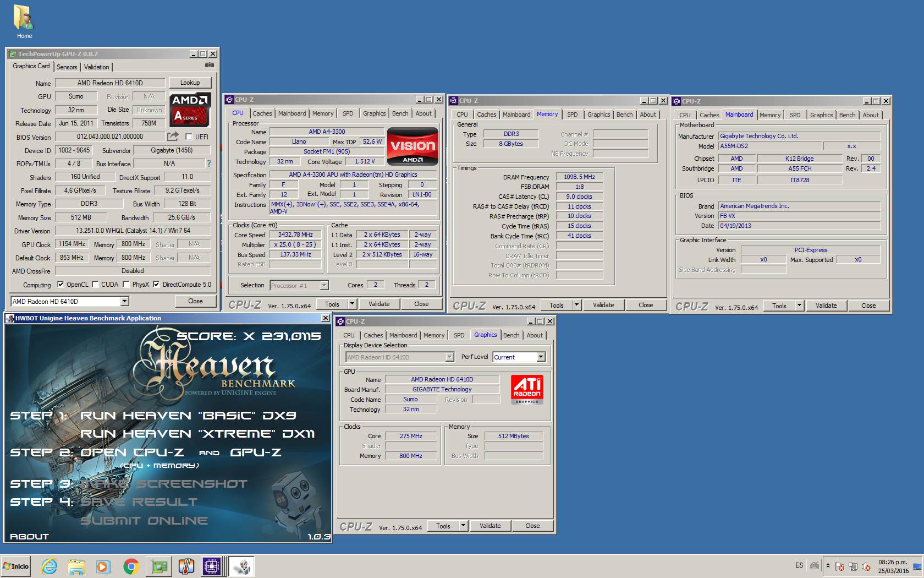Toggle the UEFI checkbox in GPU-Z

click(189, 137)
